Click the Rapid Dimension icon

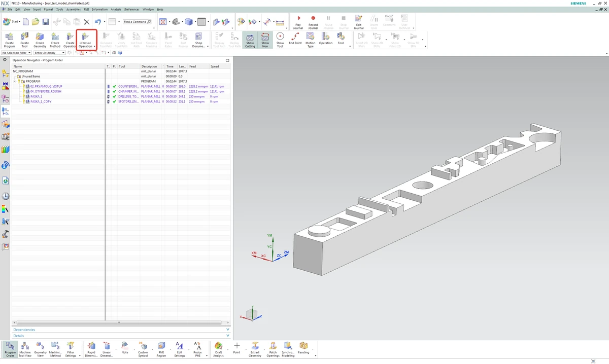pos(91,349)
